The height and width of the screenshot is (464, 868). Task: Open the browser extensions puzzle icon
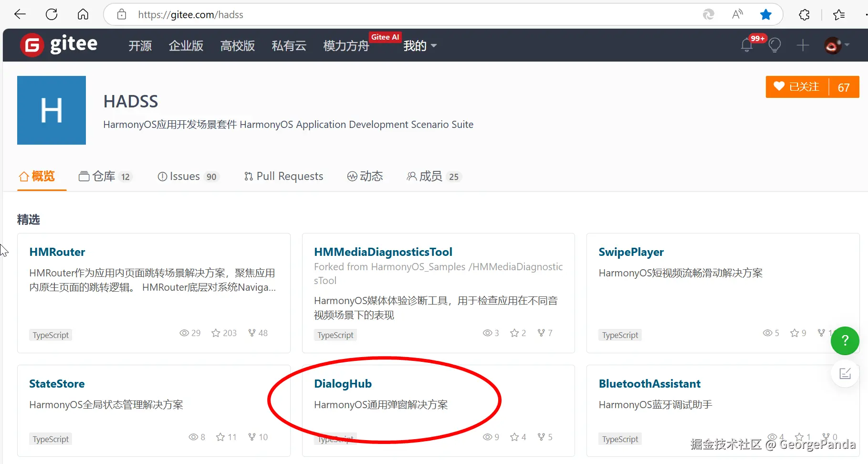click(x=804, y=15)
